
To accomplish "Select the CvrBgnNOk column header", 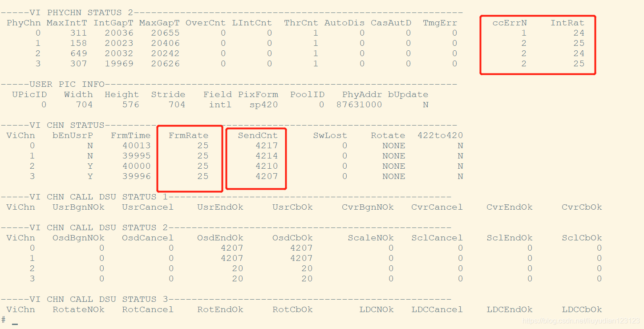I will pos(368,207).
